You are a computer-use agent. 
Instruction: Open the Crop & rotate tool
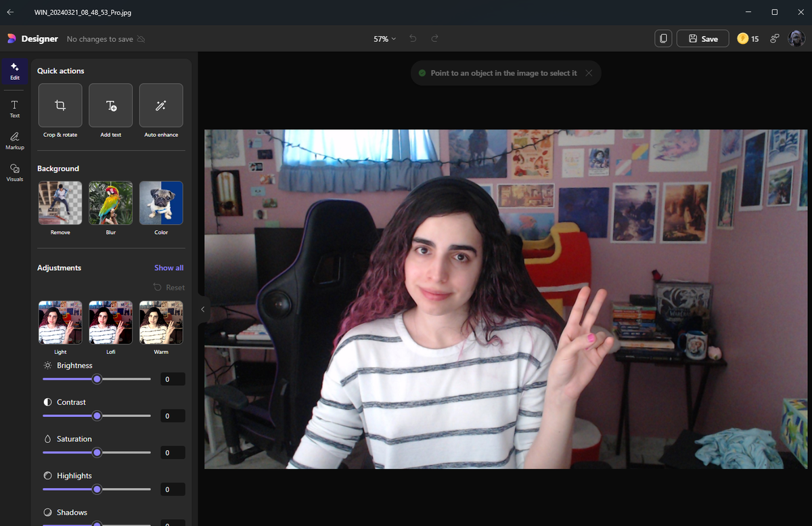[x=60, y=106]
